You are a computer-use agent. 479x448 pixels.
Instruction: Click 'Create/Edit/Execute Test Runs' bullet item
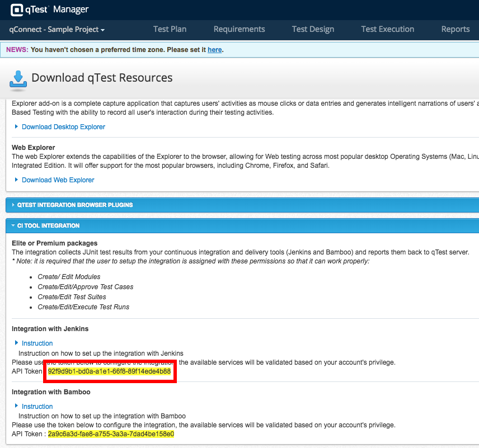(83, 307)
